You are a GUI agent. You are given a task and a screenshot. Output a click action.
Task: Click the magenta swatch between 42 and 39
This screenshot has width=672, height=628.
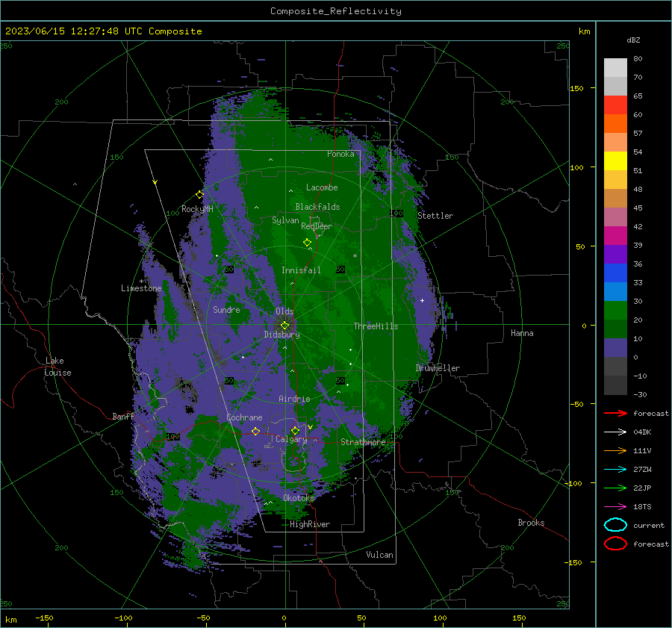(615, 236)
